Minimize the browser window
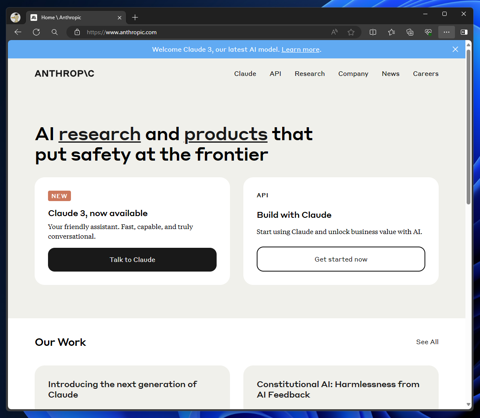Viewport: 480px width, 418px height. pos(425,14)
